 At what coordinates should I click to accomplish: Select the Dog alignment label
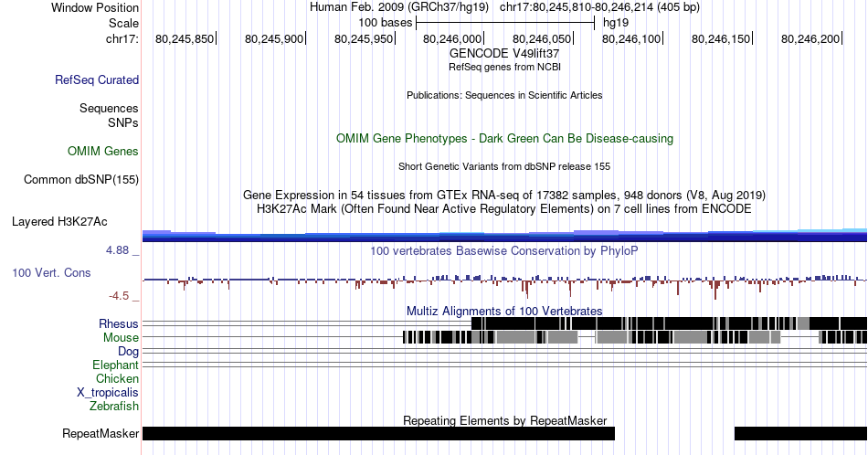tap(128, 351)
